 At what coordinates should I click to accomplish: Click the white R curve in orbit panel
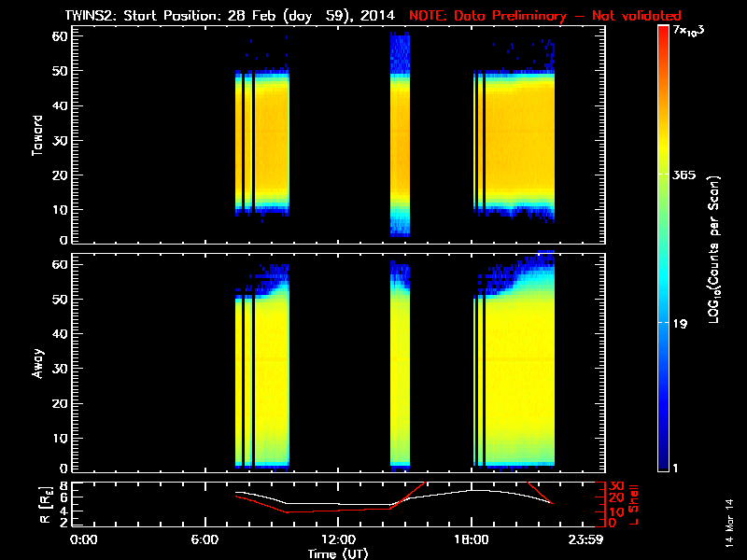pos(393,498)
